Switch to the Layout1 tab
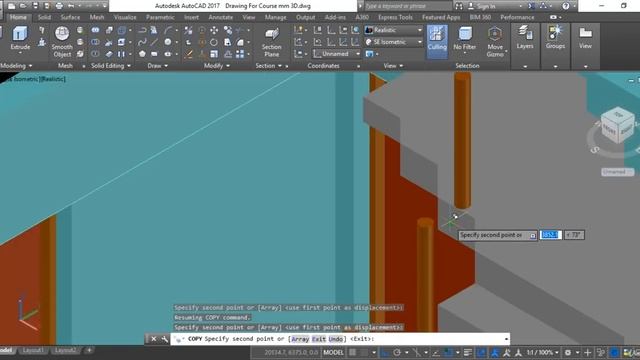The image size is (640, 360). [33, 350]
